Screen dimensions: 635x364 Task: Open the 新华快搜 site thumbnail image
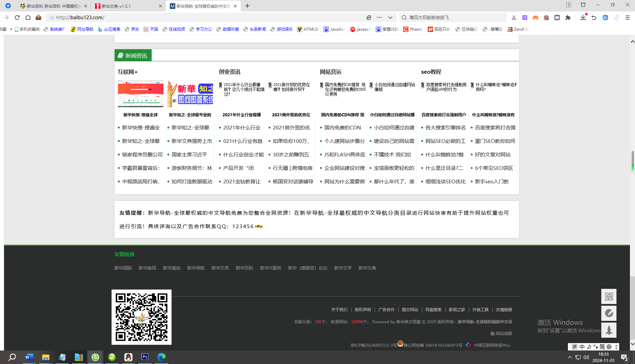tap(141, 94)
